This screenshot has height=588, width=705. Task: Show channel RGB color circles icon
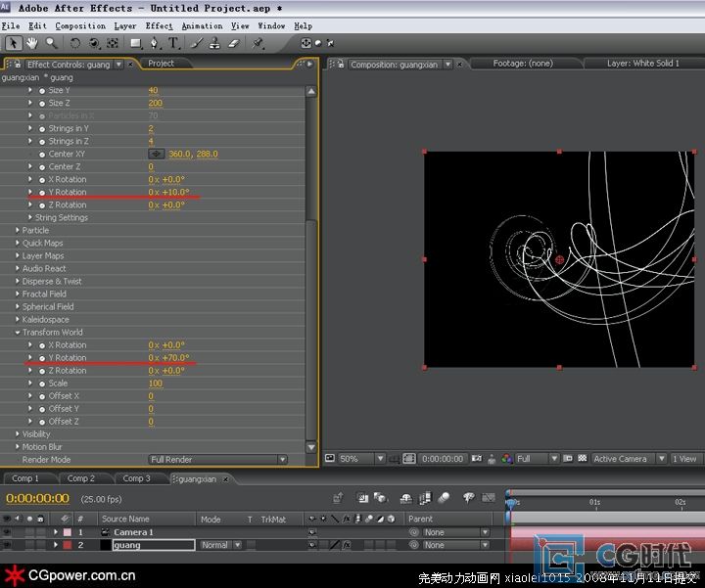(507, 459)
